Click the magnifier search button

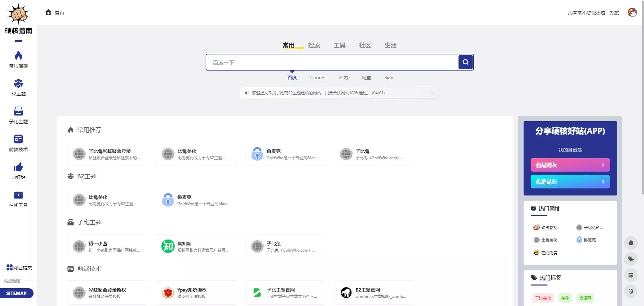[466, 62]
